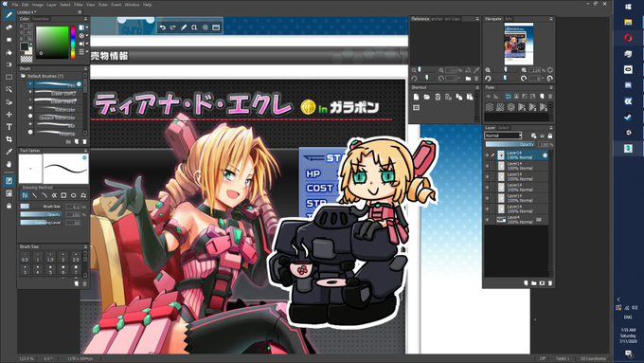Add new layer in Layer panel footer
Screen dimensions: 644x363
(x=526, y=282)
